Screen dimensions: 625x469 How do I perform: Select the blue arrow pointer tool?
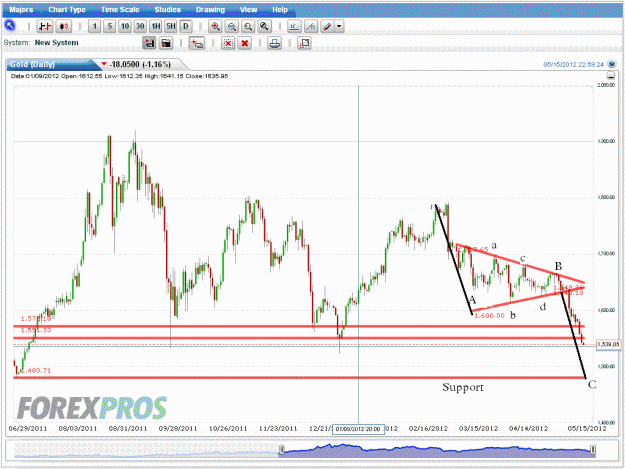click(10, 26)
